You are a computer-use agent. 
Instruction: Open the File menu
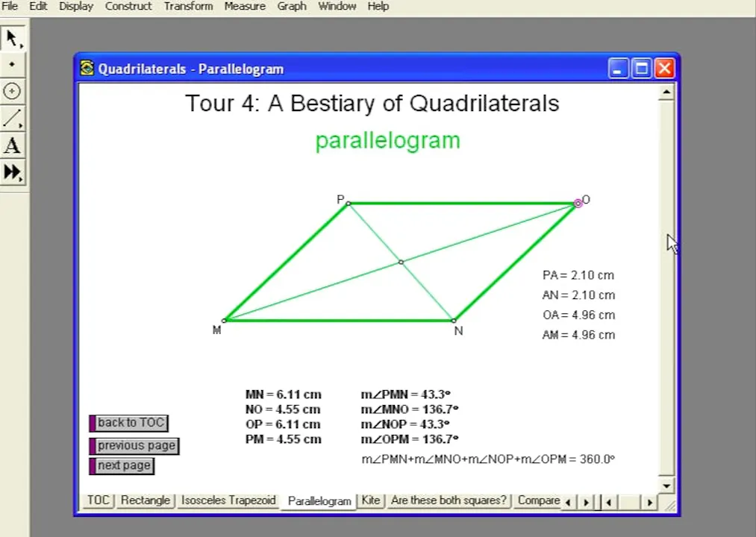pyautogui.click(x=10, y=6)
